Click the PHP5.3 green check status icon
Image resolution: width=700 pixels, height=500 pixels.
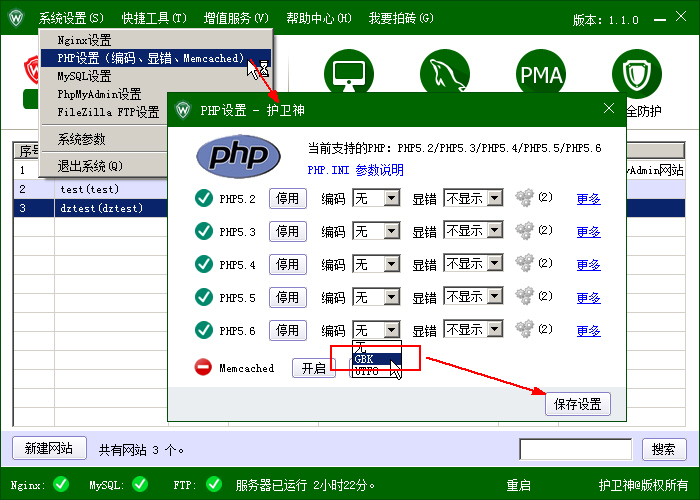[x=204, y=231]
